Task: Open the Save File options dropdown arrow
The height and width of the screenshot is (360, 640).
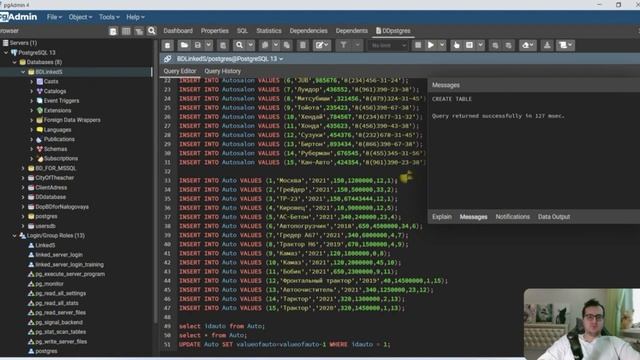Action: coord(209,45)
